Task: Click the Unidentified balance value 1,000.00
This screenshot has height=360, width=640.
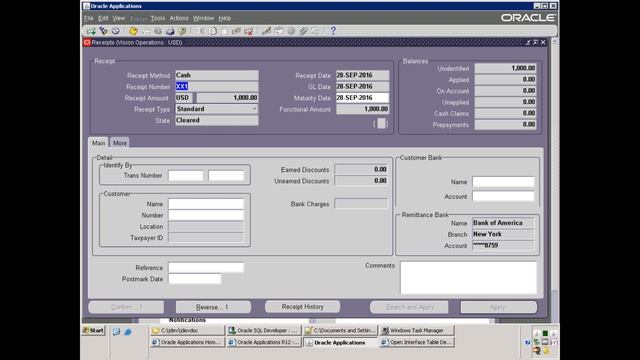Action: click(505, 68)
